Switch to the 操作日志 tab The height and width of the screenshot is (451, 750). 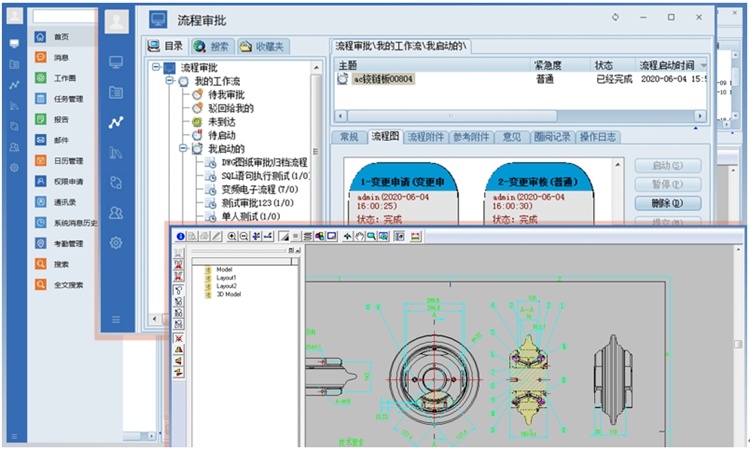pyautogui.click(x=598, y=136)
